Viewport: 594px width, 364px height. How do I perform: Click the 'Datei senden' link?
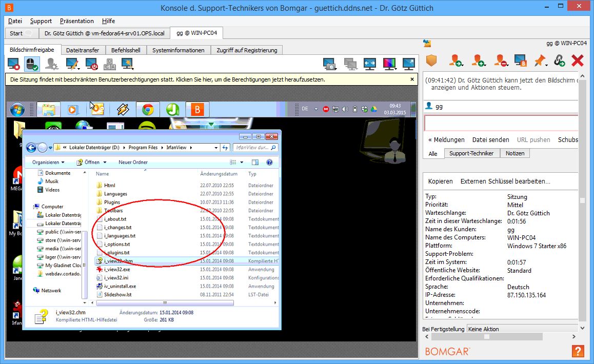[490, 139]
